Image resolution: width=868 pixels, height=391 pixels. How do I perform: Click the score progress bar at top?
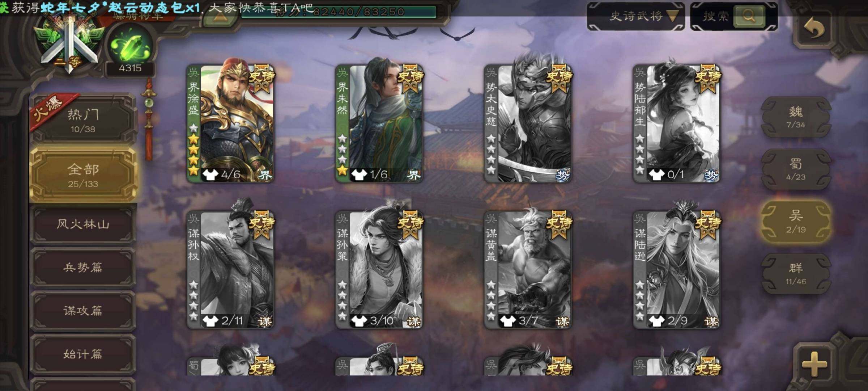coord(338,13)
